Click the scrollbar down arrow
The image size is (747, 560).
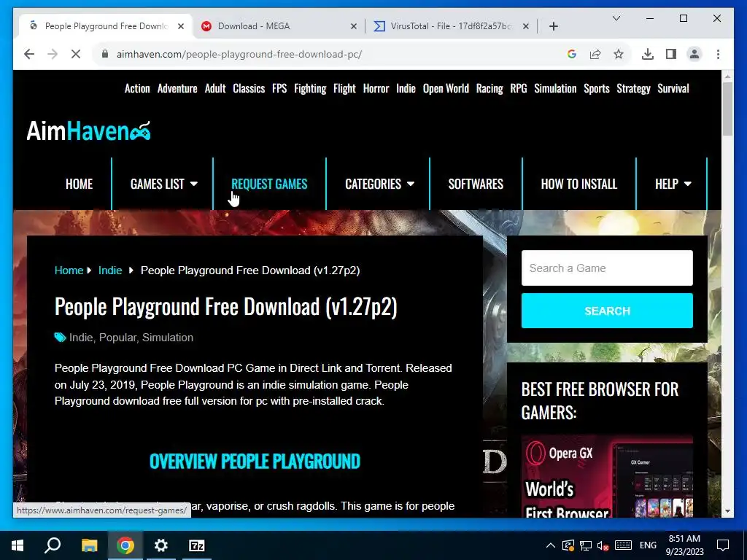tap(727, 511)
